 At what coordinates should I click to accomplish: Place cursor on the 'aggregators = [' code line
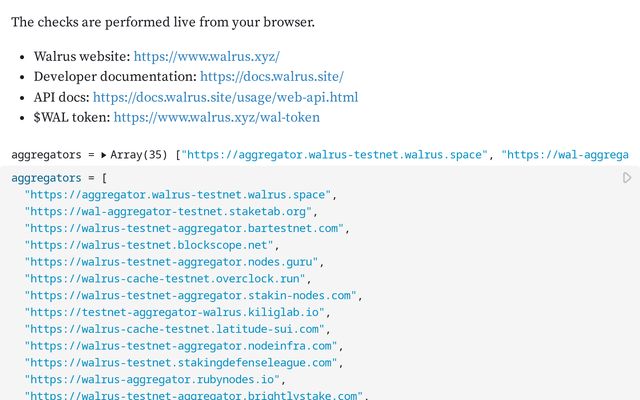click(x=58, y=177)
